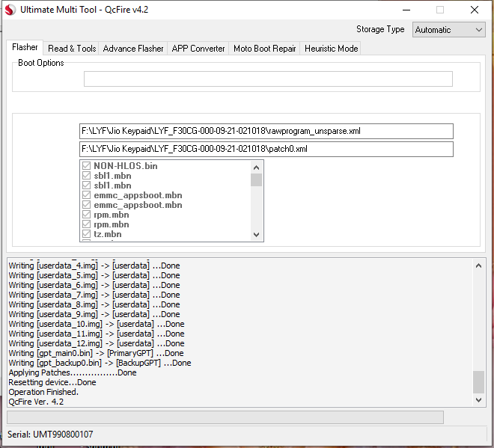
Task: Click log panel scroll down arrow
Action: (478, 400)
